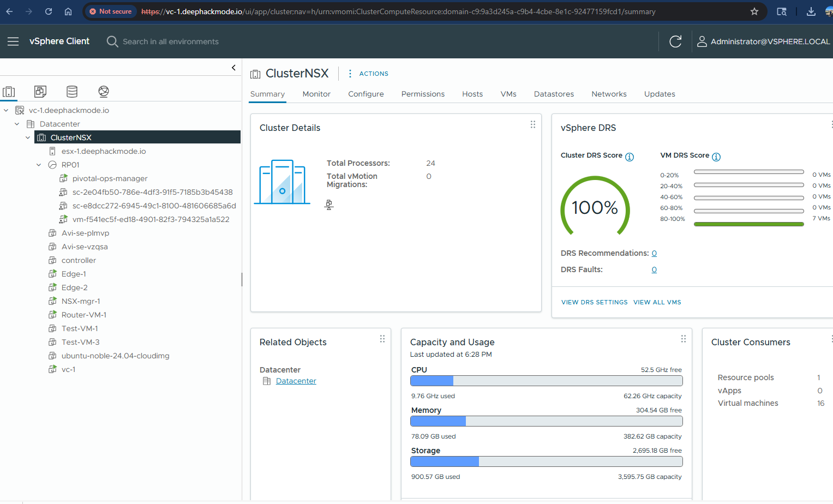Open the Networks tab
Image resolution: width=833 pixels, height=504 pixels.
pos(609,94)
